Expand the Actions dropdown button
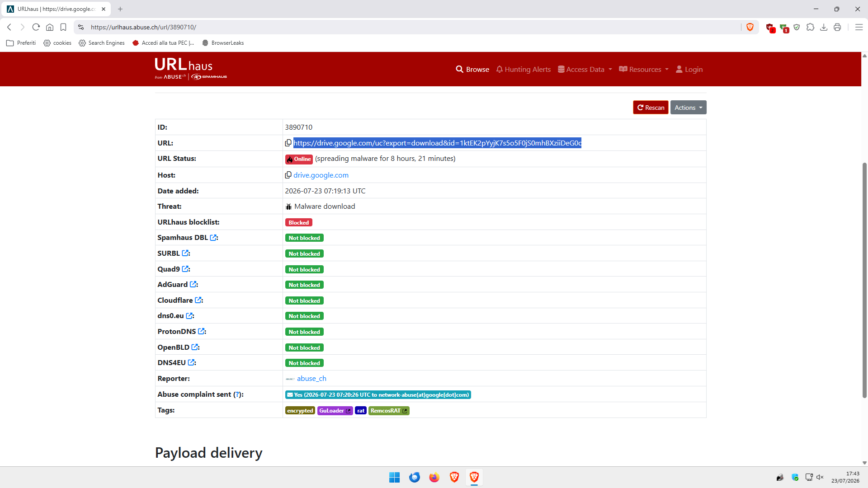868x488 pixels. click(688, 108)
